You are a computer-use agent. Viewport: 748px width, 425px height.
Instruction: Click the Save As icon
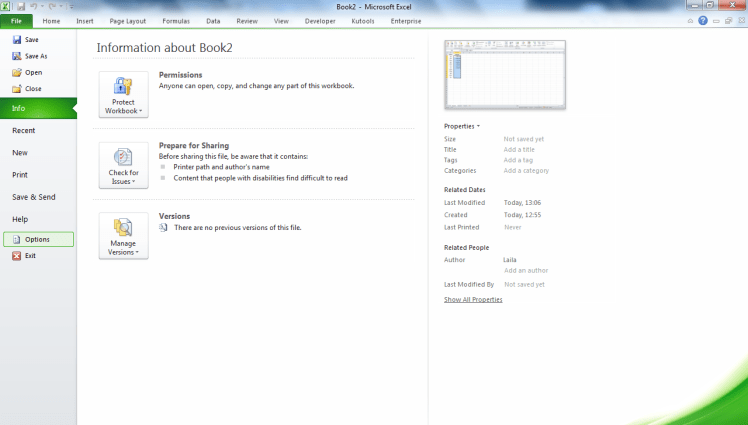[x=16, y=56]
